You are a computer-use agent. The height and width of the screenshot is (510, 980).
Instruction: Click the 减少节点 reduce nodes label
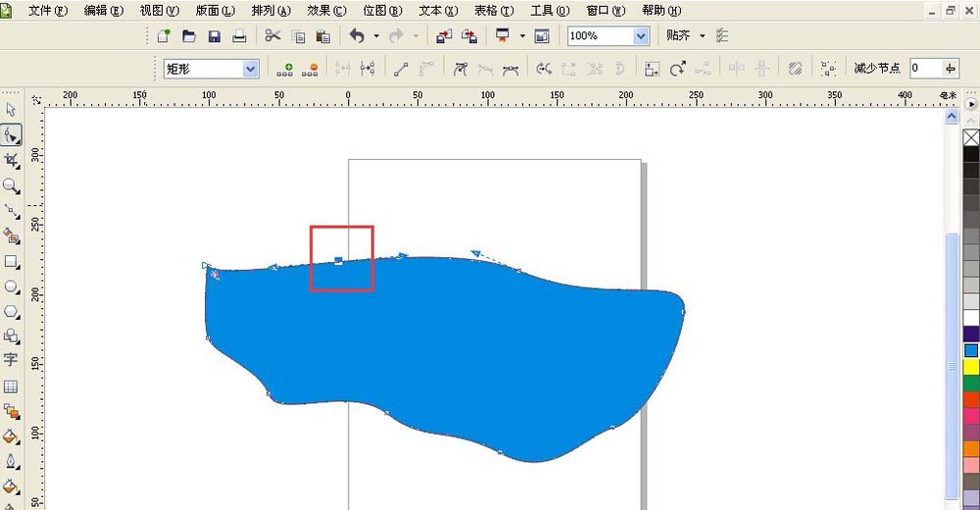point(877,69)
